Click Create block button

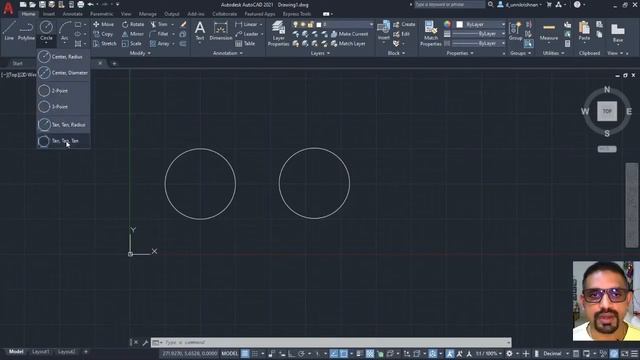point(404,24)
